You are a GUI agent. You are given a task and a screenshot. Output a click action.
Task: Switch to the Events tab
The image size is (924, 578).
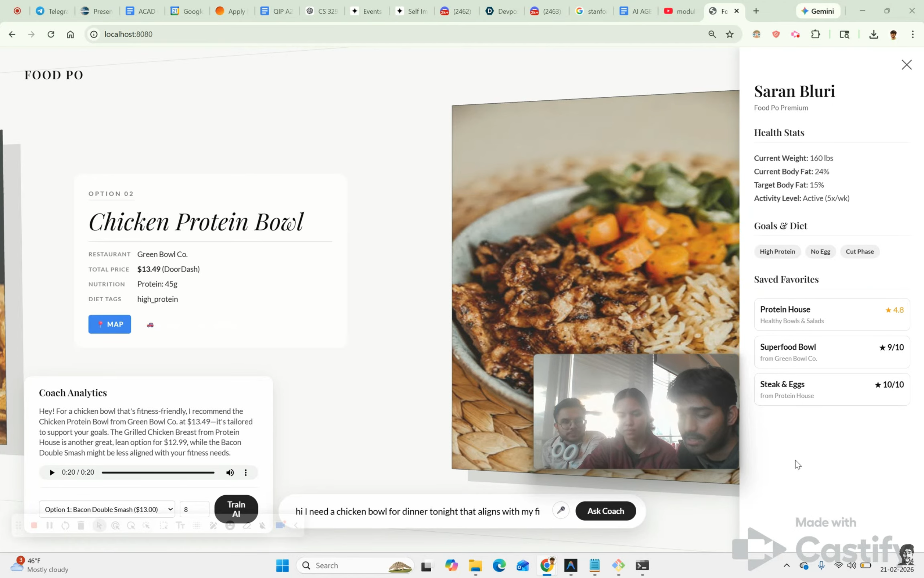(x=367, y=11)
